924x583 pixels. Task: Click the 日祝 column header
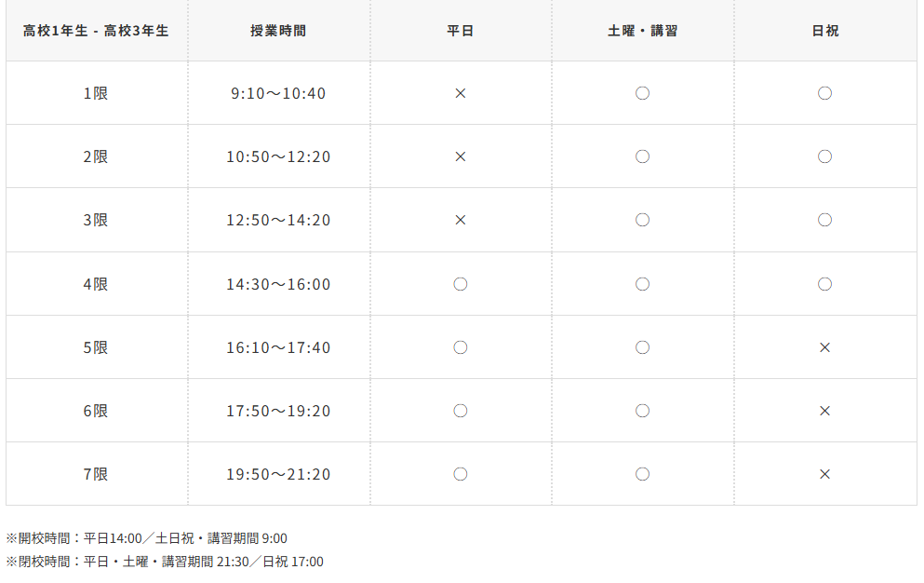pos(824,31)
